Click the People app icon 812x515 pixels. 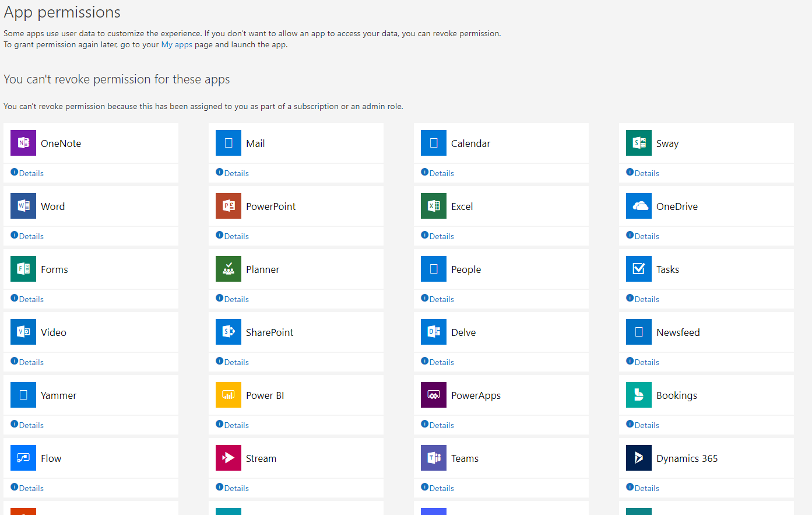[434, 269]
